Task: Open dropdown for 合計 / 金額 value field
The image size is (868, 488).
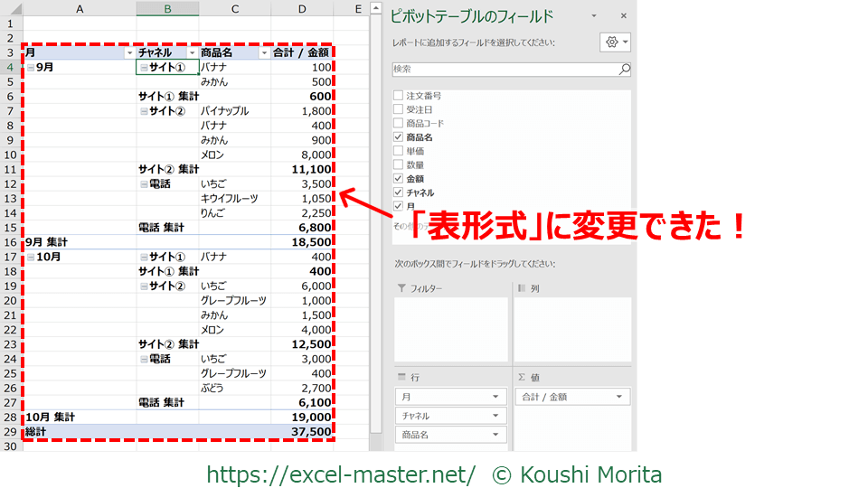Action: click(x=619, y=397)
